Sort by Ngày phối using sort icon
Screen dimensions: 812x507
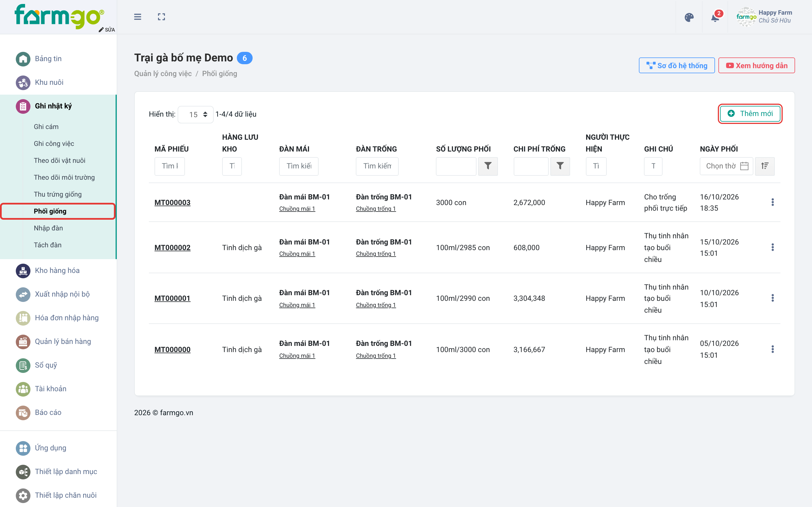tap(765, 166)
